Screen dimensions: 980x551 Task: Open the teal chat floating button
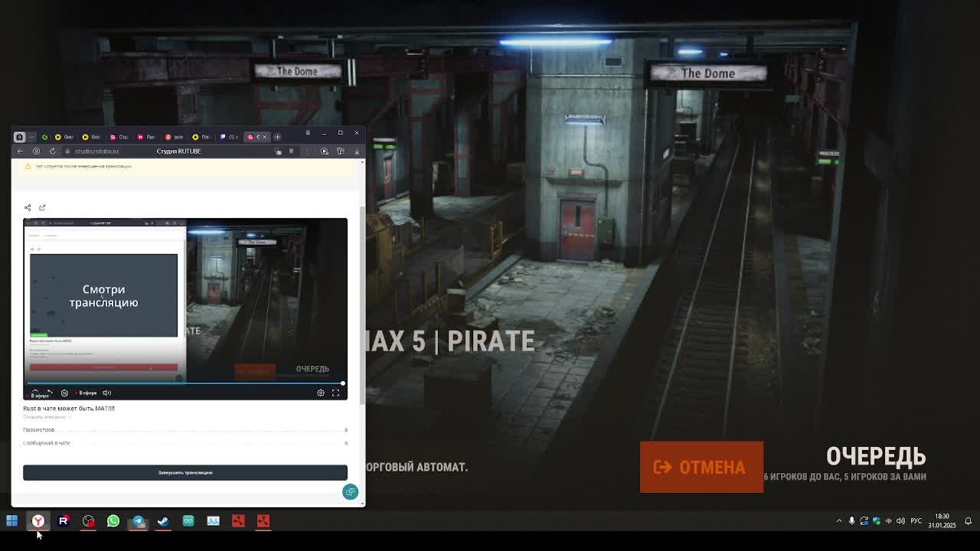coord(350,491)
